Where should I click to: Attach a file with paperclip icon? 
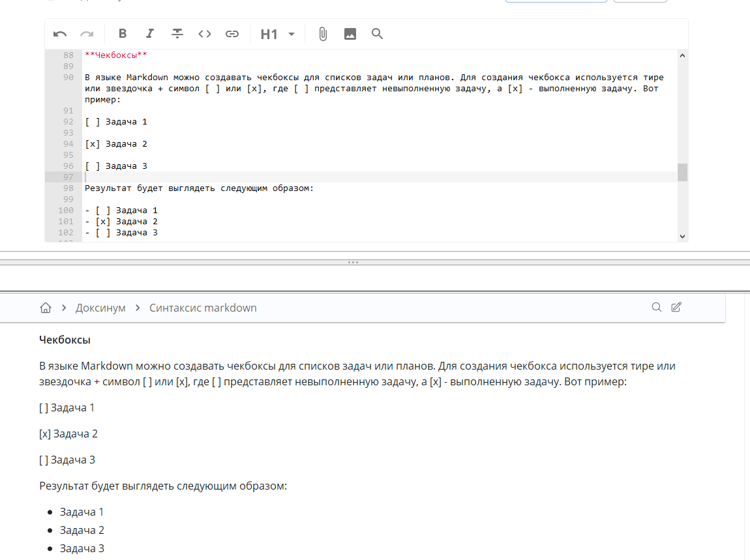323,34
